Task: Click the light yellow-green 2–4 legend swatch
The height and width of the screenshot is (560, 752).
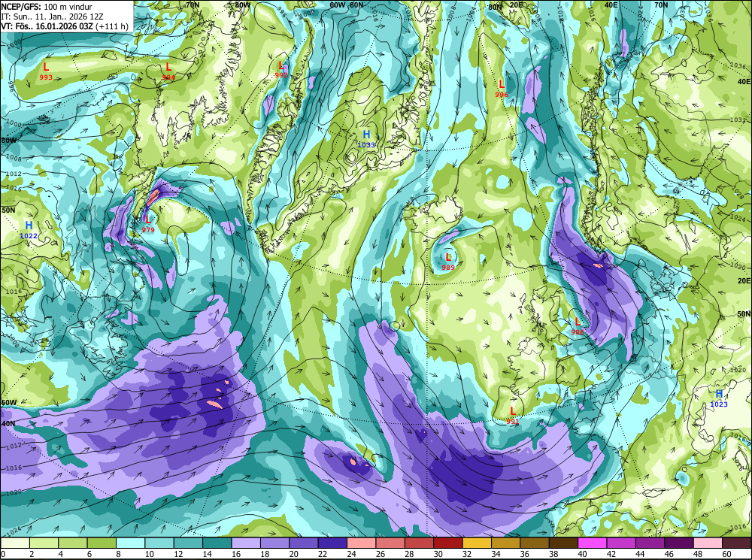Action: [44, 543]
